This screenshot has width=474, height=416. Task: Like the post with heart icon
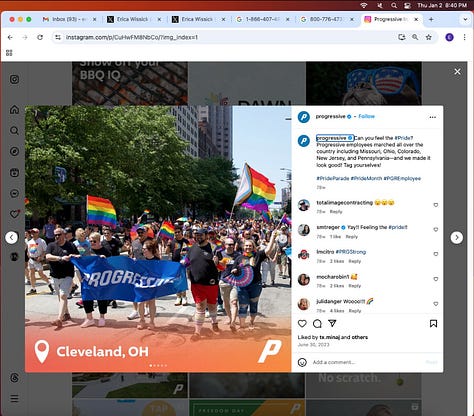tap(302, 323)
